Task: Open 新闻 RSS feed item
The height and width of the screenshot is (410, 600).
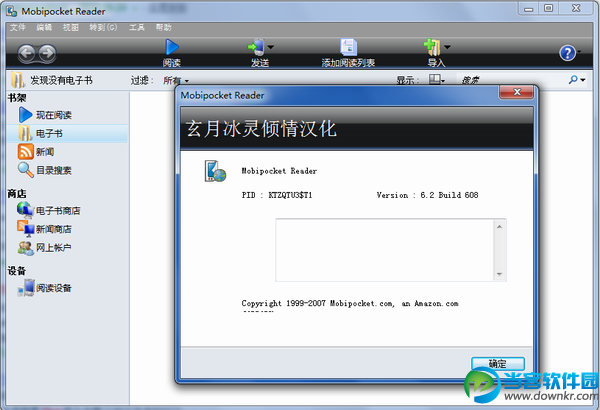Action: pos(36,152)
